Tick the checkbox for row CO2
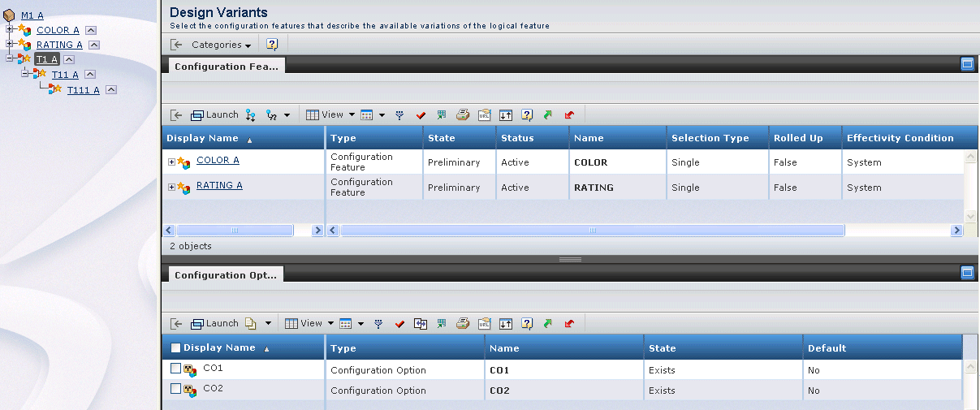 176,389
